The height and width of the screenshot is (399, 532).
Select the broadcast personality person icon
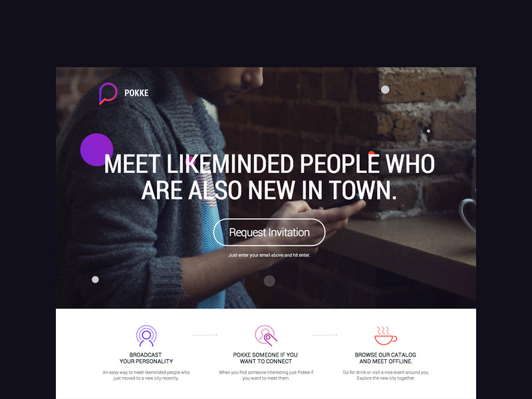[x=146, y=336]
